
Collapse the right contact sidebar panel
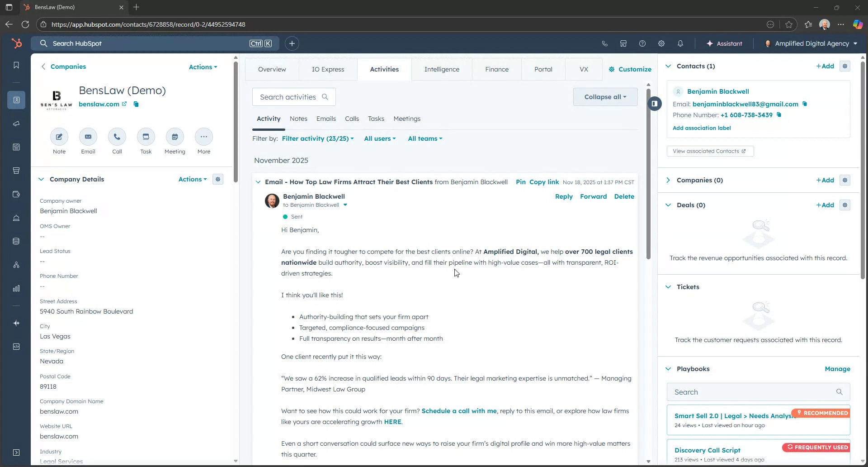coord(655,103)
